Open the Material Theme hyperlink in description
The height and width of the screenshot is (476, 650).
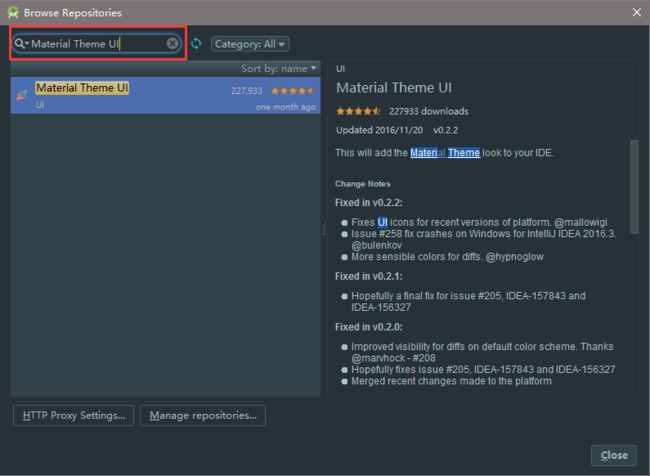tap(445, 153)
